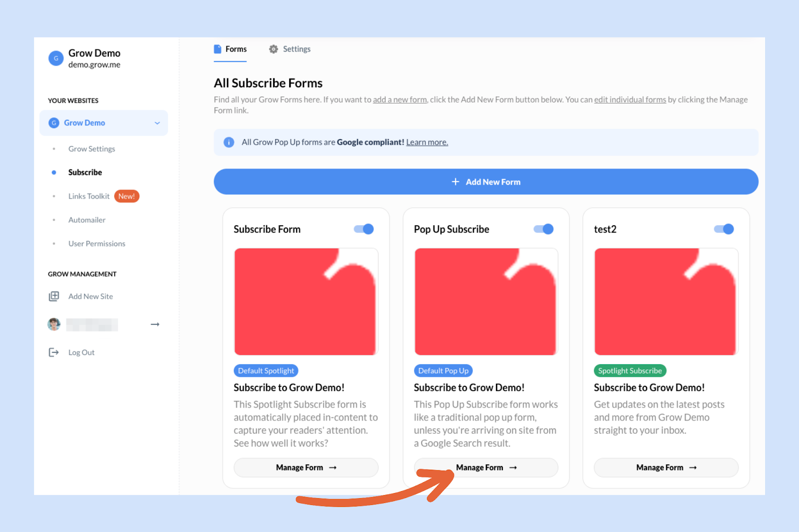The width and height of the screenshot is (799, 532).
Task: Click the Log Out door icon
Action: (x=54, y=352)
